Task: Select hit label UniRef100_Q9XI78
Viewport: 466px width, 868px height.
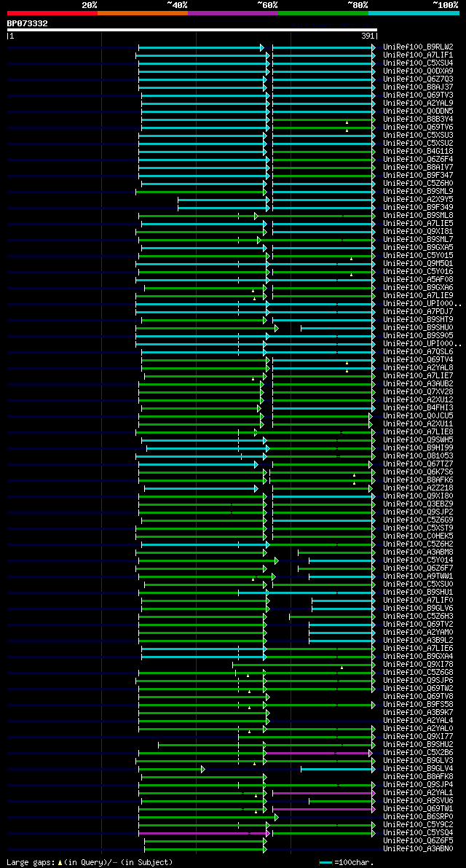Action: click(x=418, y=665)
